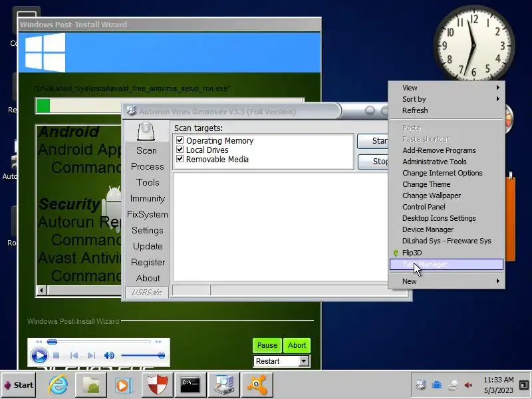
Task: Open the red shield security taskbar icon
Action: click(x=157, y=385)
